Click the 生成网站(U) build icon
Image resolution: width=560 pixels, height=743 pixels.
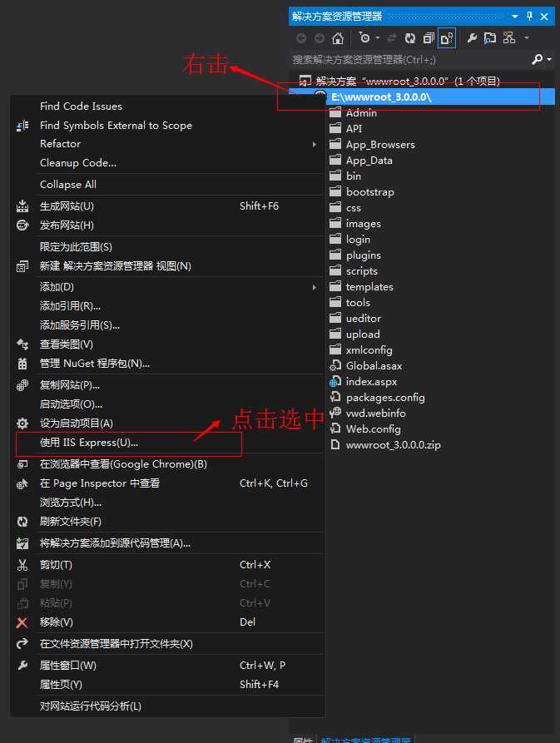tap(22, 206)
